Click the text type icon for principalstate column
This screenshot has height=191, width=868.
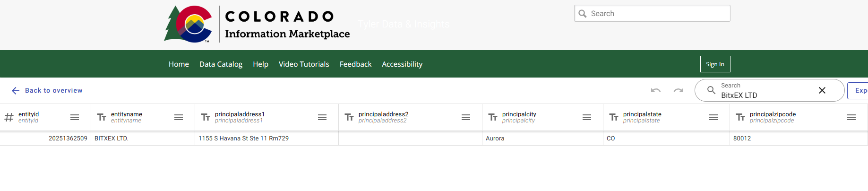pos(614,117)
